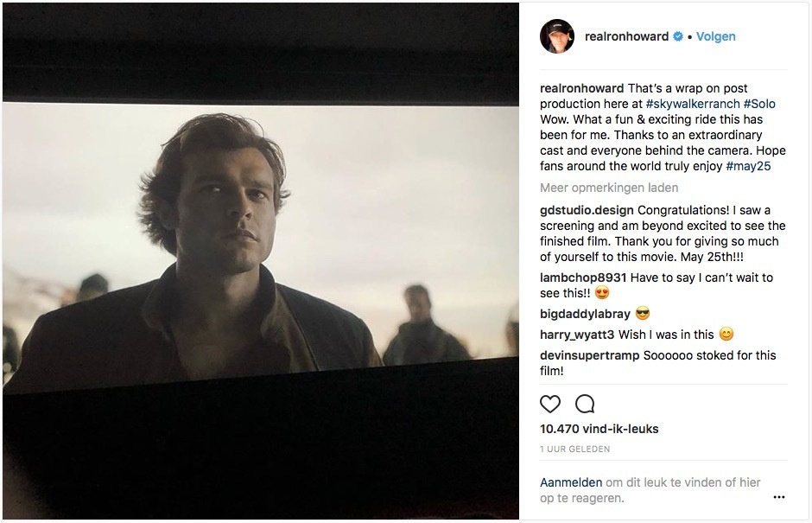Like the post with heart icon
Screen dimensions: 812x523
pos(550,404)
